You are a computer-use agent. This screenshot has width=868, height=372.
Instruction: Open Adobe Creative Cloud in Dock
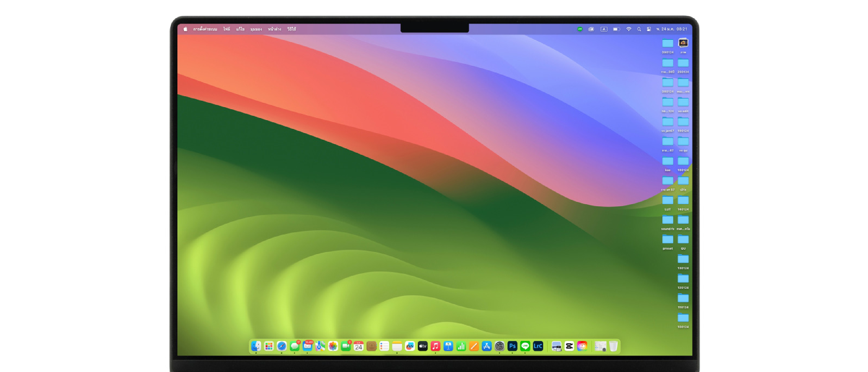pyautogui.click(x=582, y=346)
